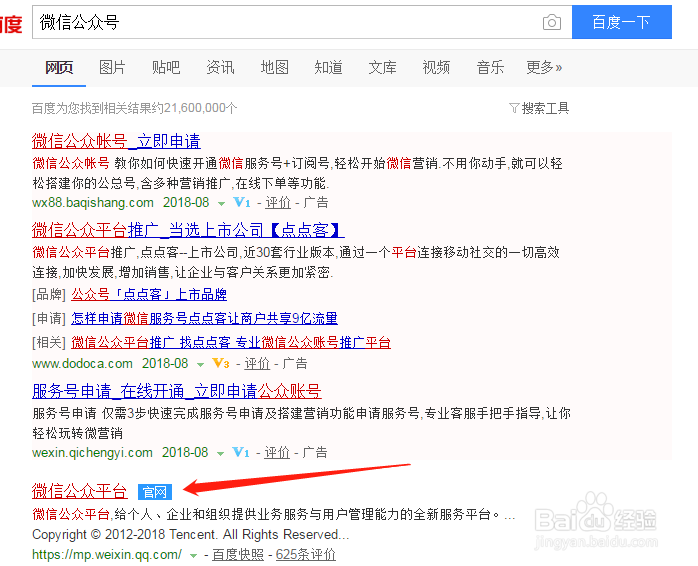Click the URL text wx88.baqishang.com

[x=93, y=203]
